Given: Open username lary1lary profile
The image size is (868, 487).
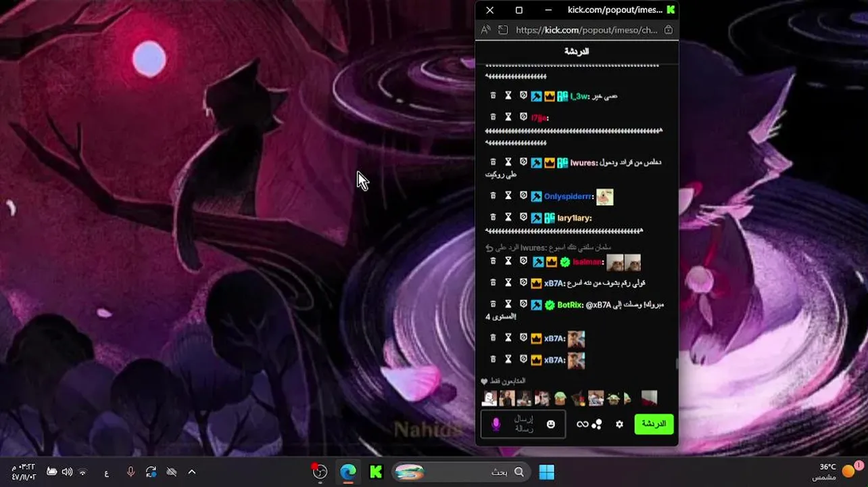Looking at the screenshot, I should pos(575,218).
